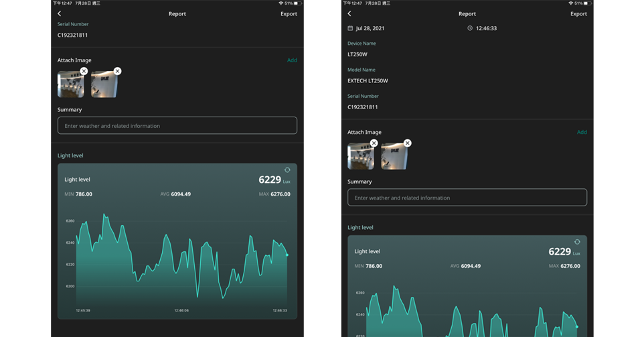The width and height of the screenshot is (644, 337).
Task: Tap the back arrow in the left report screen
Action: coord(60,13)
